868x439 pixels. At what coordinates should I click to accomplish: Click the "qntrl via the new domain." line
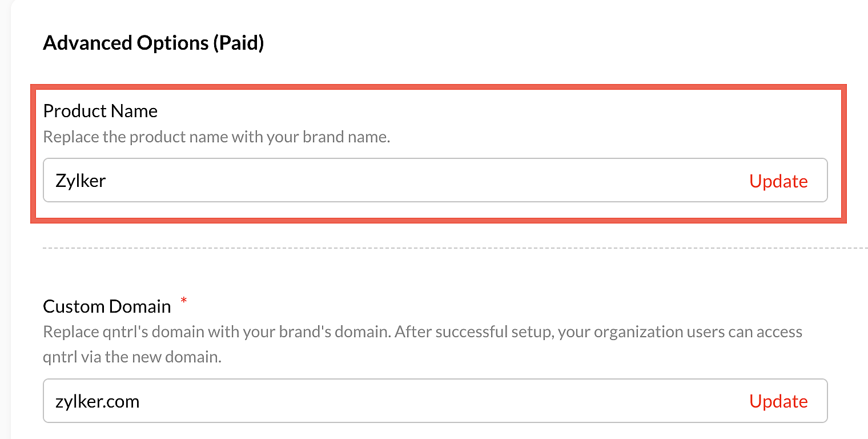point(131,358)
